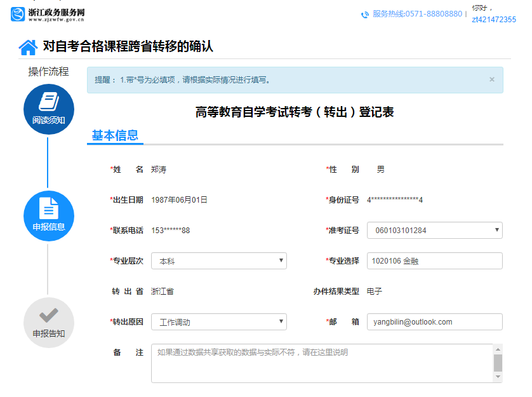This screenshot has height=397, width=532.
Task: Go to the 申报告知 checkmark step
Action: tap(49, 322)
